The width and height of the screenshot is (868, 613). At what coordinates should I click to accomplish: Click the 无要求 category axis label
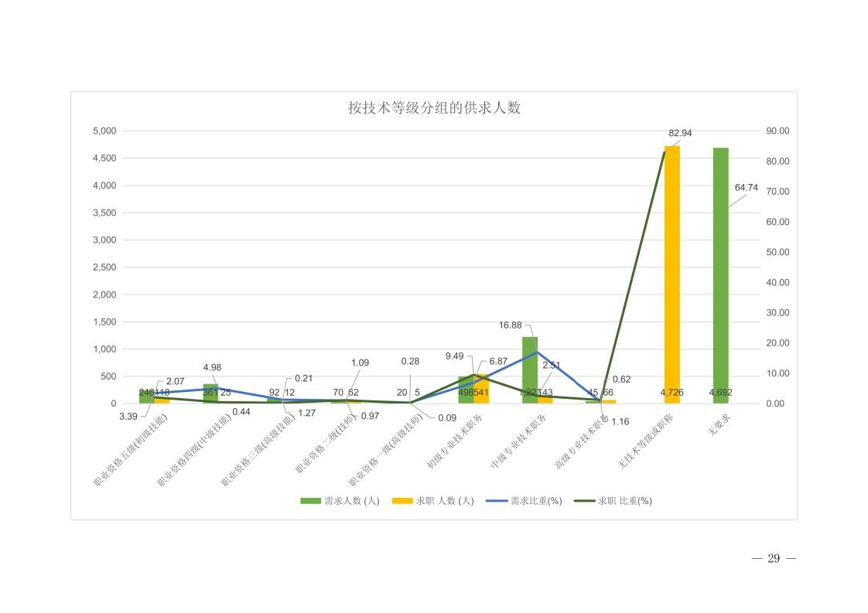[x=718, y=427]
